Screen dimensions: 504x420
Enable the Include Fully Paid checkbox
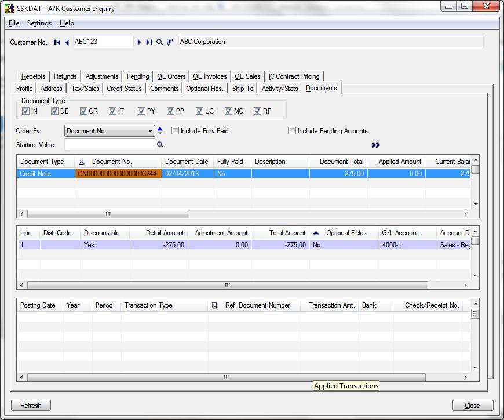[x=176, y=131]
